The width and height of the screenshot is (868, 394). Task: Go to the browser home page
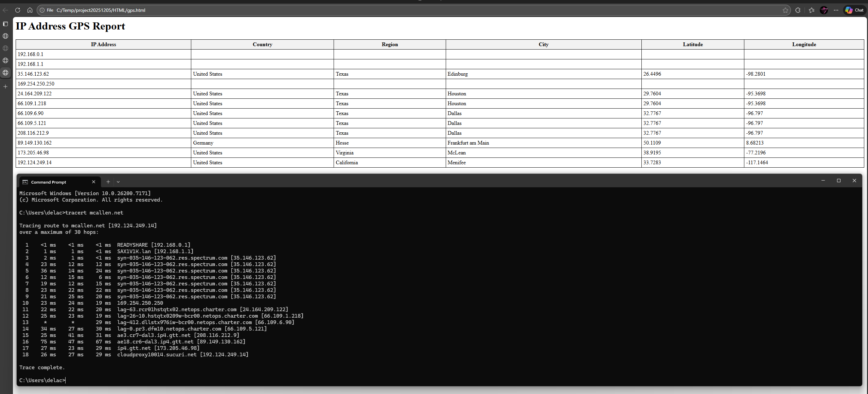coord(30,10)
